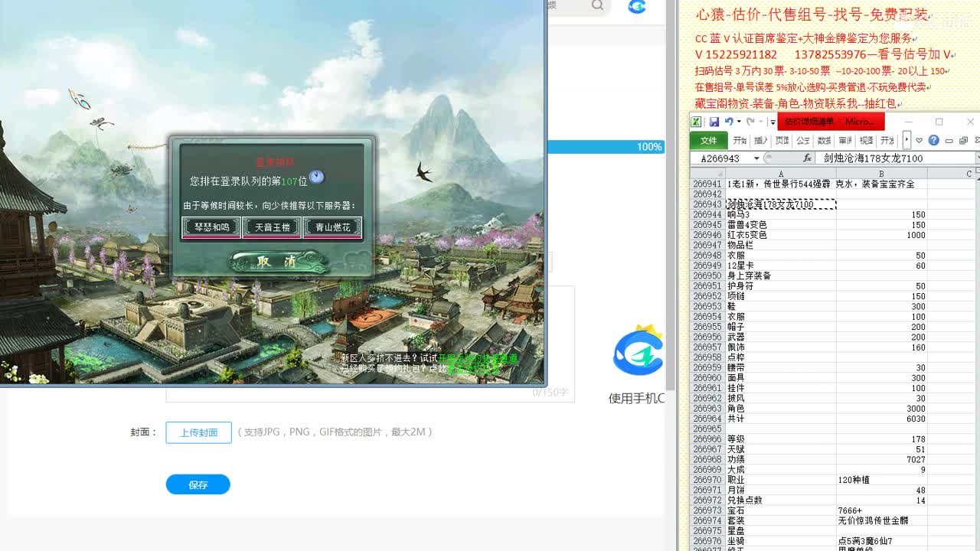Expand the Name Box dropdown next to A266943
Screen dimensions: 980x551
[x=756, y=158]
